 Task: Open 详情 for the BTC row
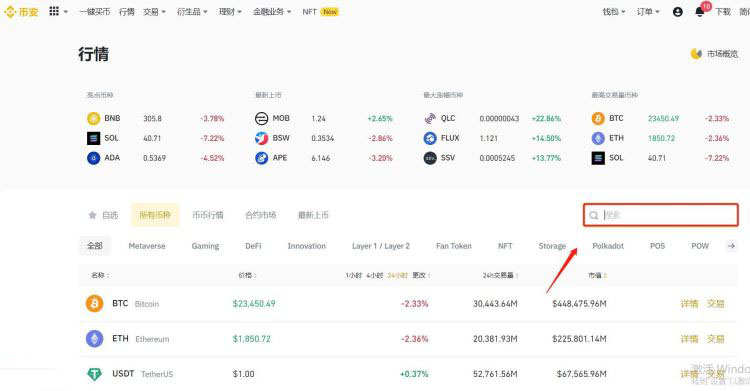pos(689,303)
